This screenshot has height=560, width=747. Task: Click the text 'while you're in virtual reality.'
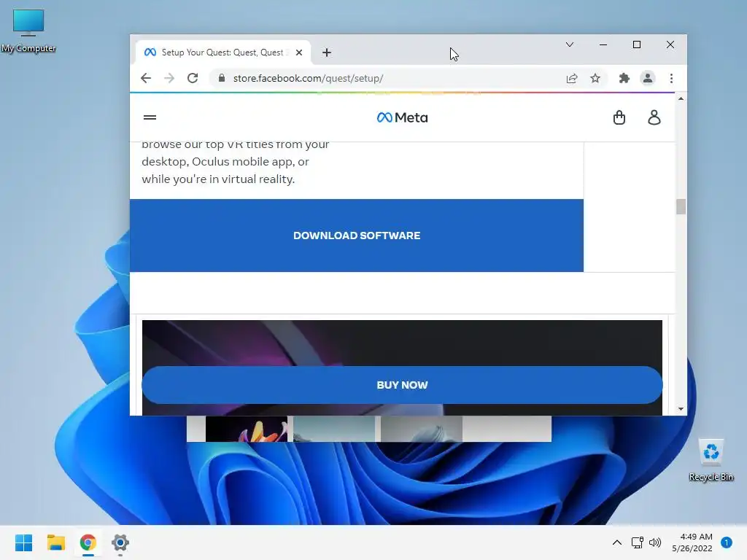pyautogui.click(x=218, y=179)
